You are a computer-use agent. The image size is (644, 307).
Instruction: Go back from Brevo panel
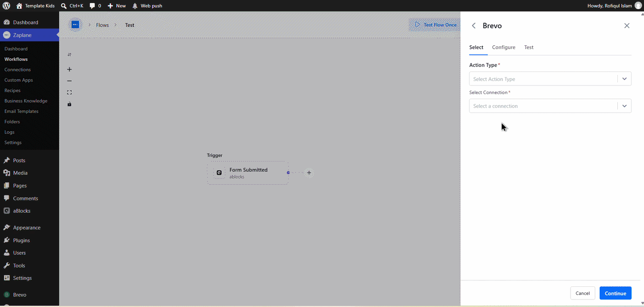(473, 26)
